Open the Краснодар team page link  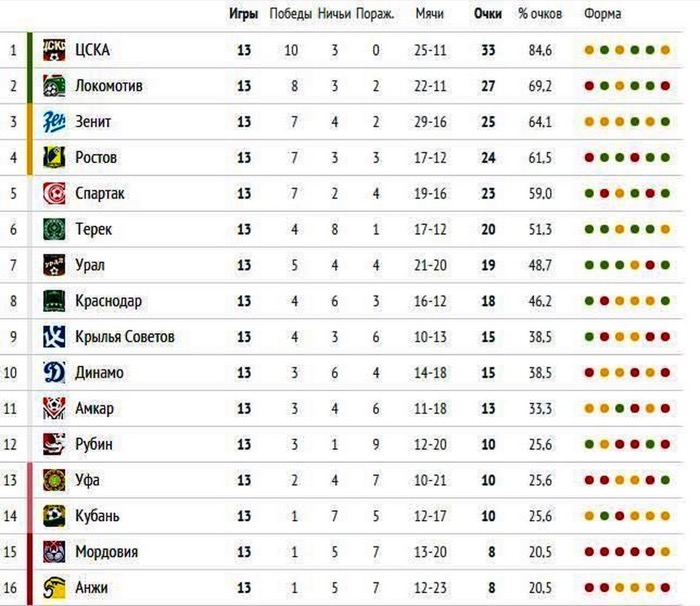[x=108, y=301]
